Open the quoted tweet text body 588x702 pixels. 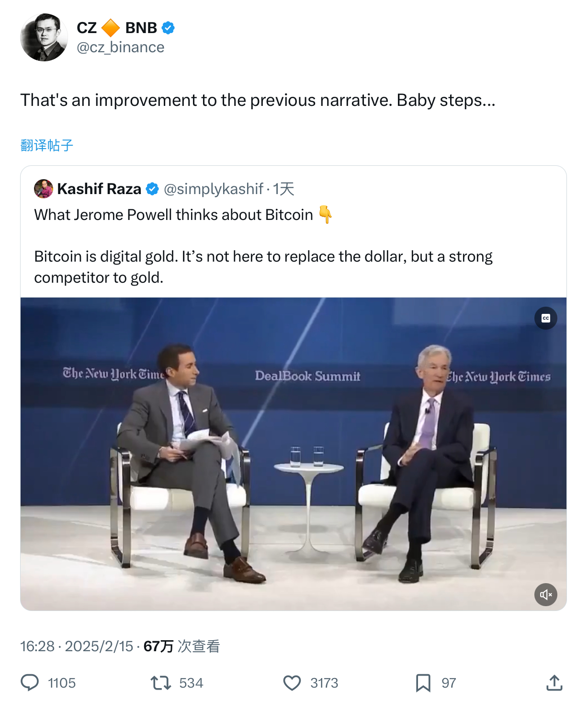pyautogui.click(x=263, y=266)
